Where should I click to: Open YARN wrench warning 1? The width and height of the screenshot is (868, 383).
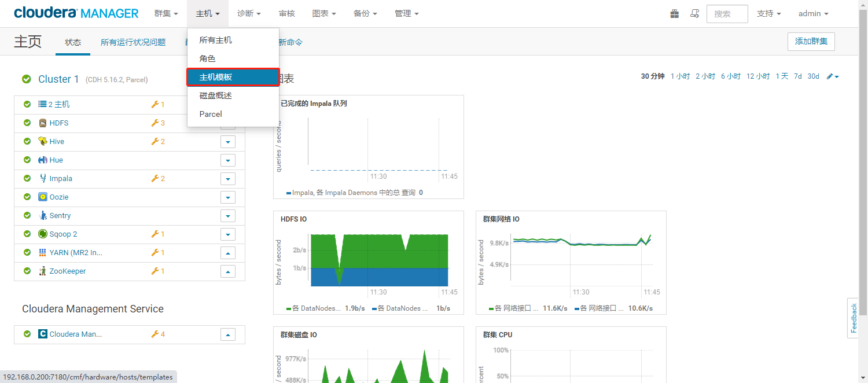coord(158,252)
